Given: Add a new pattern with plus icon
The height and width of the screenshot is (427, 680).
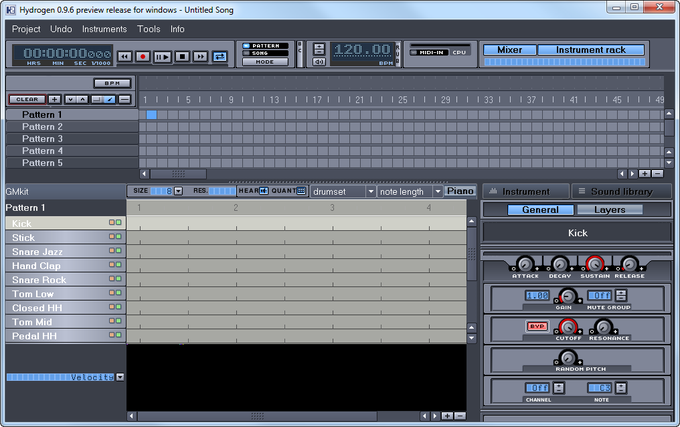Looking at the screenshot, I should pyautogui.click(x=54, y=99).
